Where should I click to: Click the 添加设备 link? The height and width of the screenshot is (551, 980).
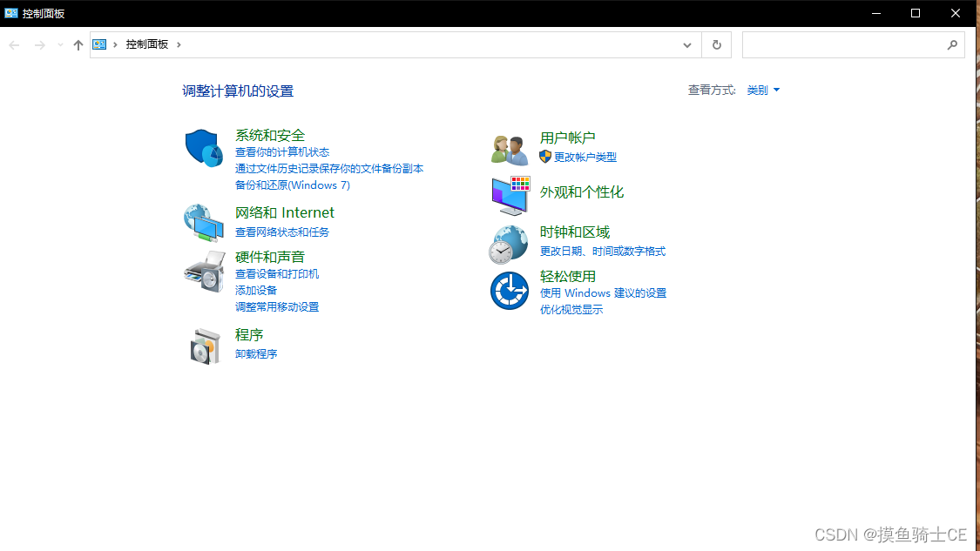[x=255, y=290]
